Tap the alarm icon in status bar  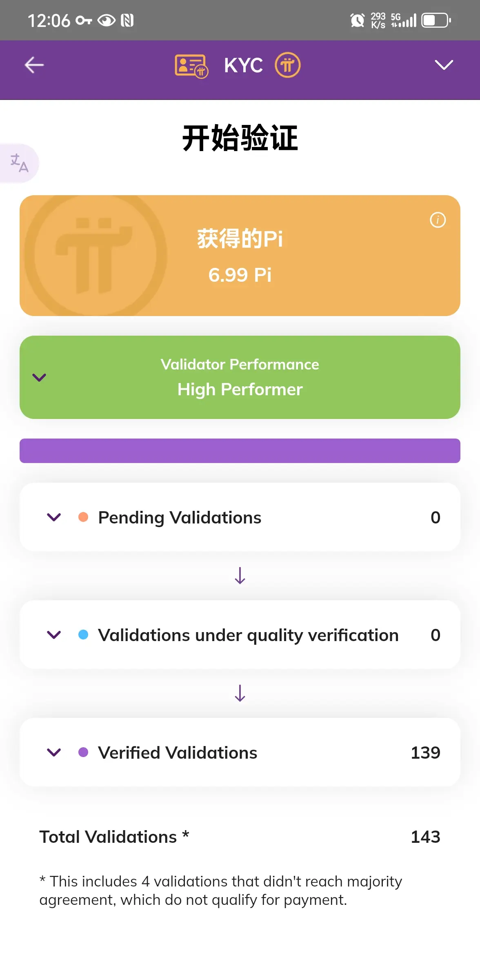point(358,20)
